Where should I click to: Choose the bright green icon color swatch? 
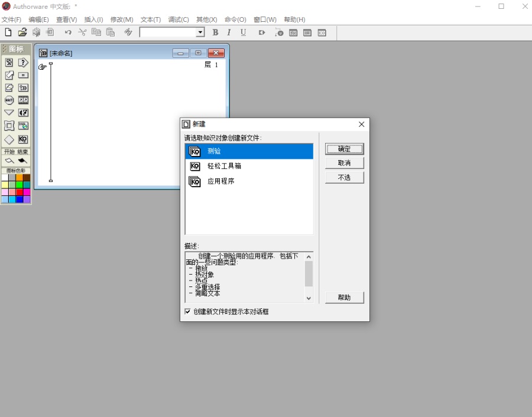20,185
